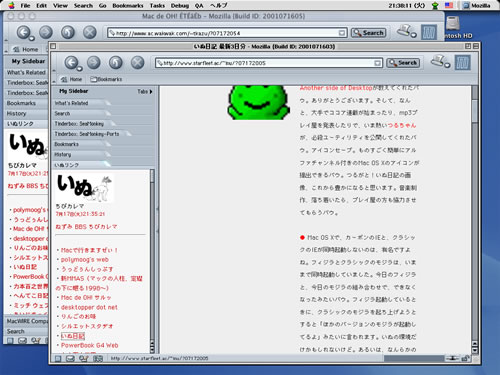
Task: Click the vertical scrollbar of the page
Action: 475,220
